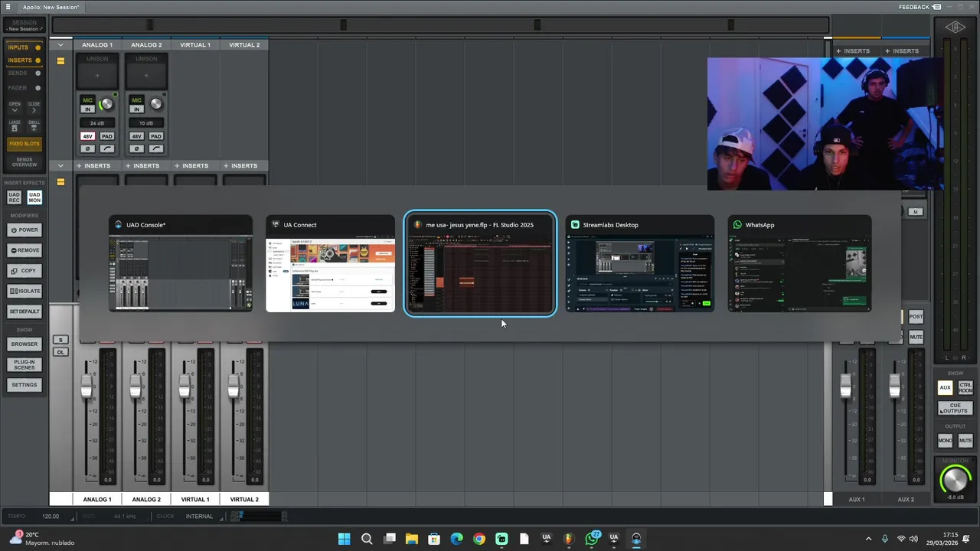Show the BROWSER panel

click(x=24, y=344)
